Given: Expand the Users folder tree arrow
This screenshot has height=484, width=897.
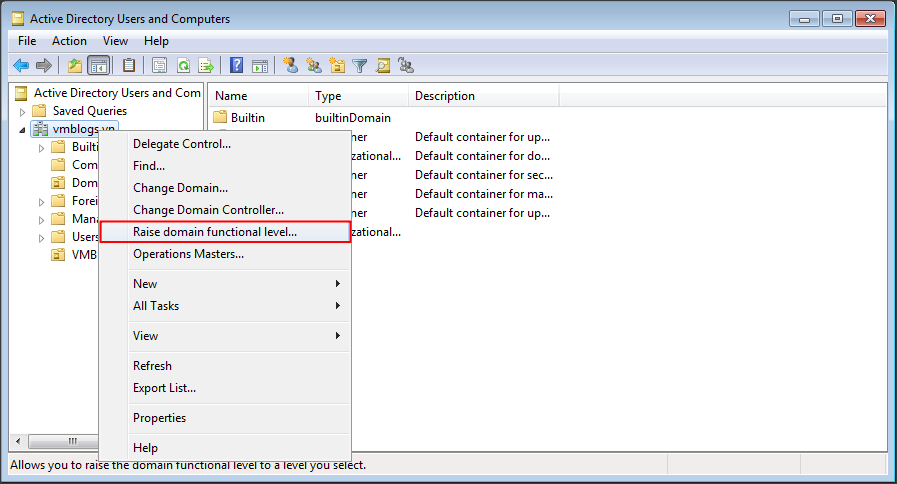Looking at the screenshot, I should [42, 238].
